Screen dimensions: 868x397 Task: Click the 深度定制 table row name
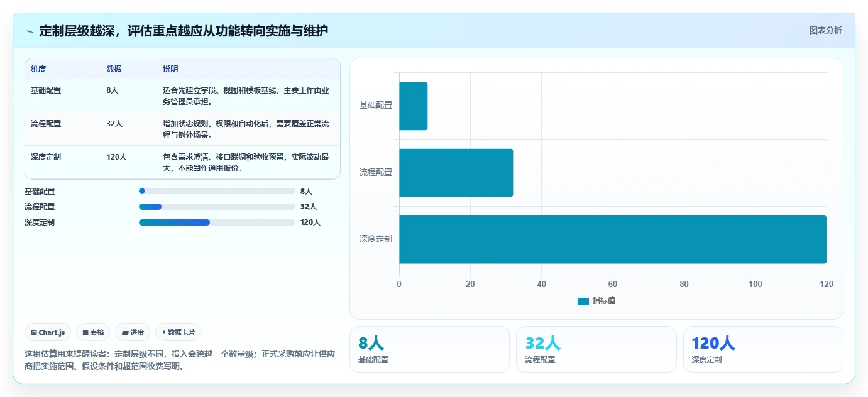pyautogui.click(x=46, y=157)
